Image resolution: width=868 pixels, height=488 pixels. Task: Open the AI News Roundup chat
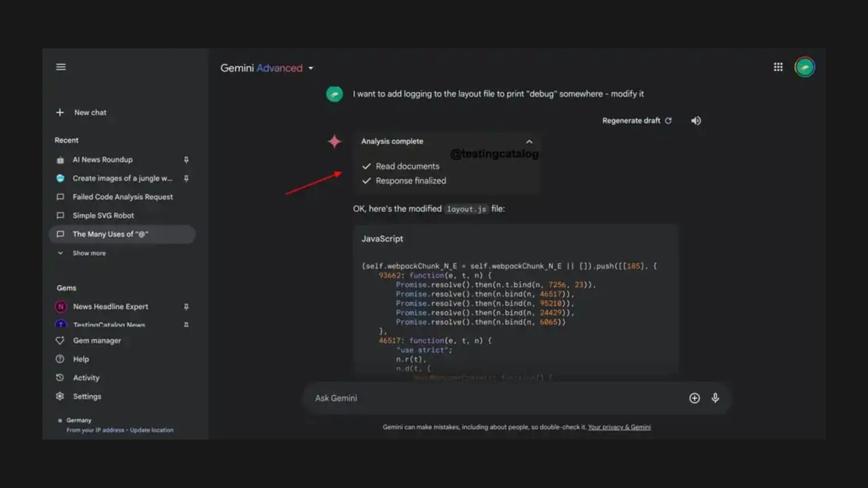coord(102,160)
